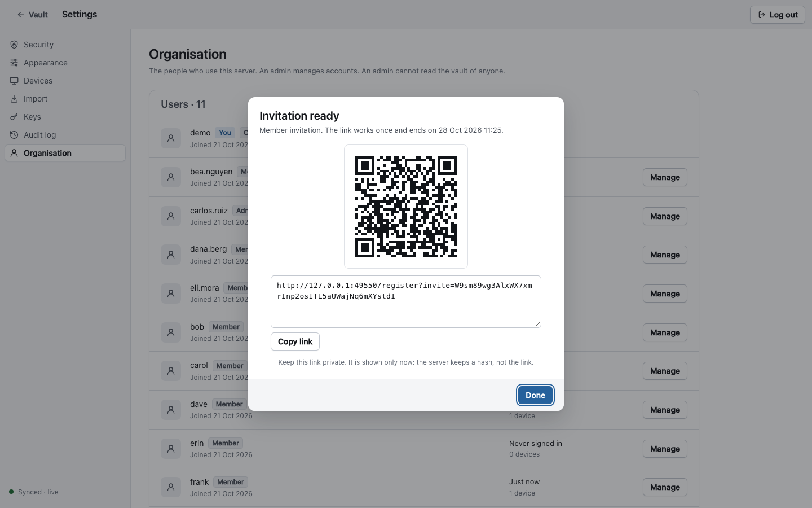The height and width of the screenshot is (508, 812).
Task: Manage the carol account
Action: pos(665,371)
